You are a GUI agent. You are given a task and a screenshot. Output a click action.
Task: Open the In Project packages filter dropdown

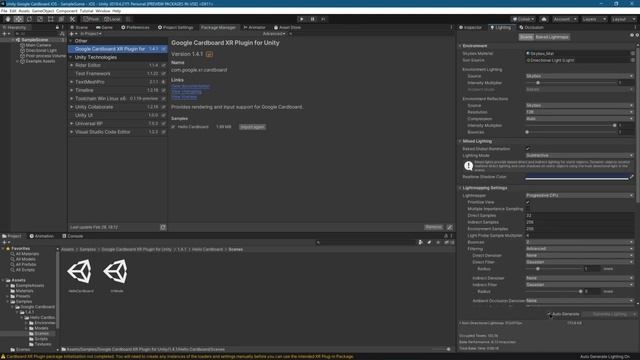(91, 34)
